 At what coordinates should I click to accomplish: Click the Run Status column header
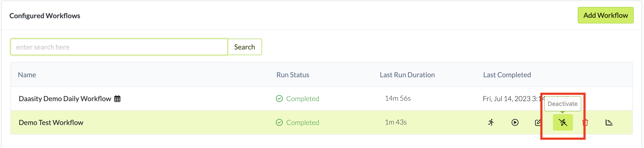coord(293,75)
